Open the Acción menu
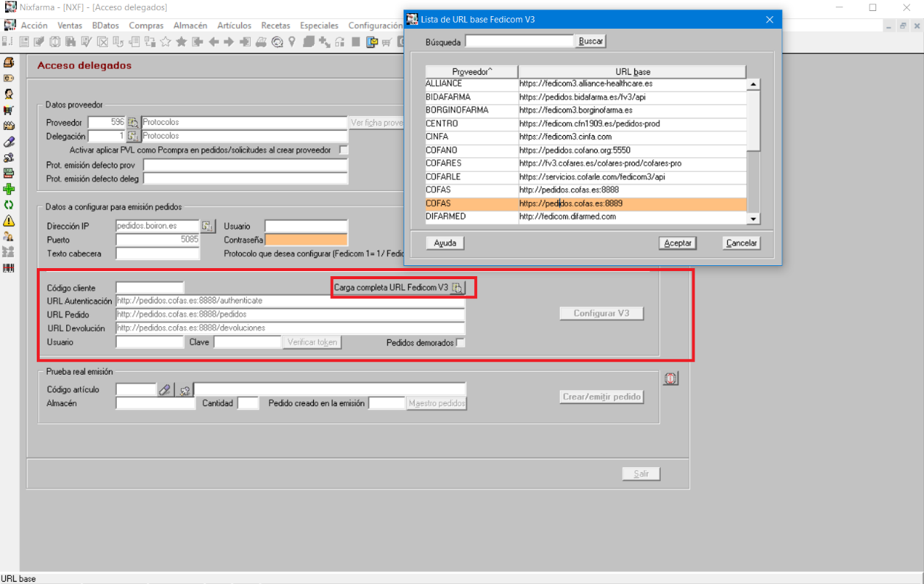The width and height of the screenshot is (924, 584). click(34, 26)
